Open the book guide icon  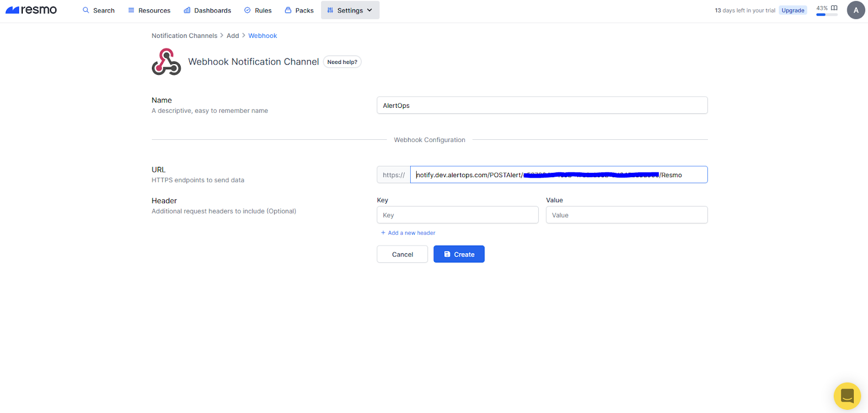tap(834, 8)
